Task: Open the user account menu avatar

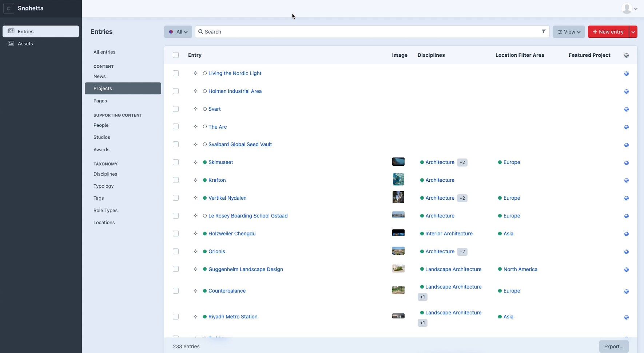Action: pos(629,9)
